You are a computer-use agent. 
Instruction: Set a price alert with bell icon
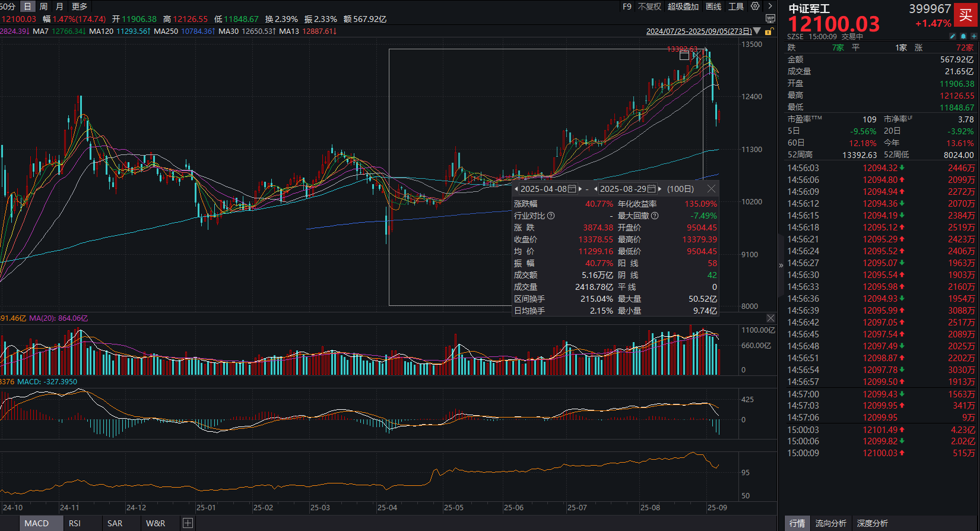coord(963,37)
